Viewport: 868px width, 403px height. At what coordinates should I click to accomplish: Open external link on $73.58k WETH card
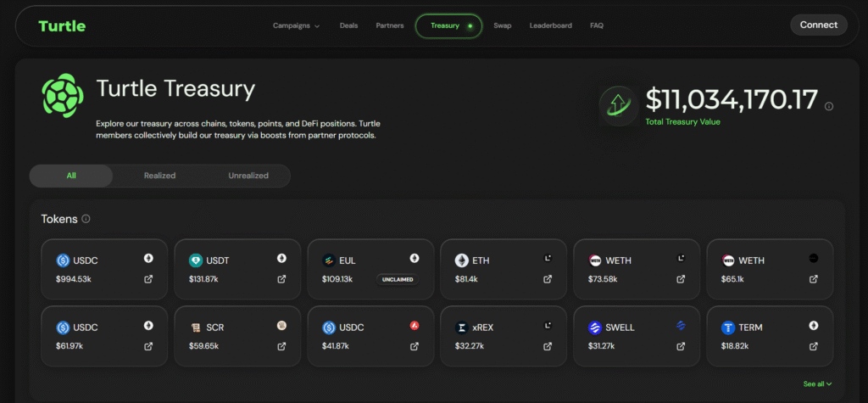(681, 279)
